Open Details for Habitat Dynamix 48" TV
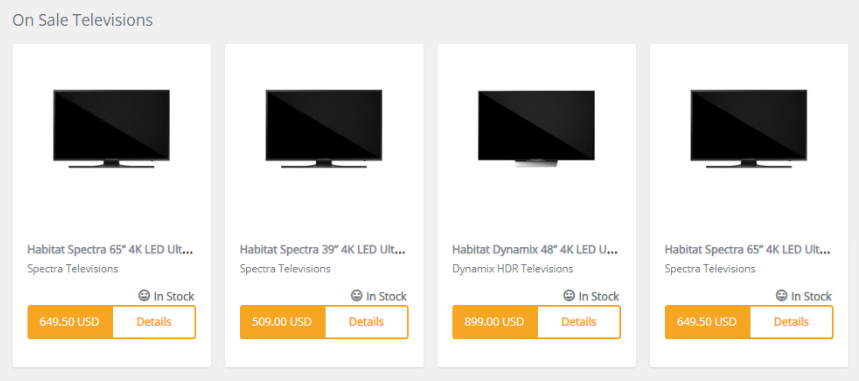Screen dimensions: 859x381 (x=579, y=322)
